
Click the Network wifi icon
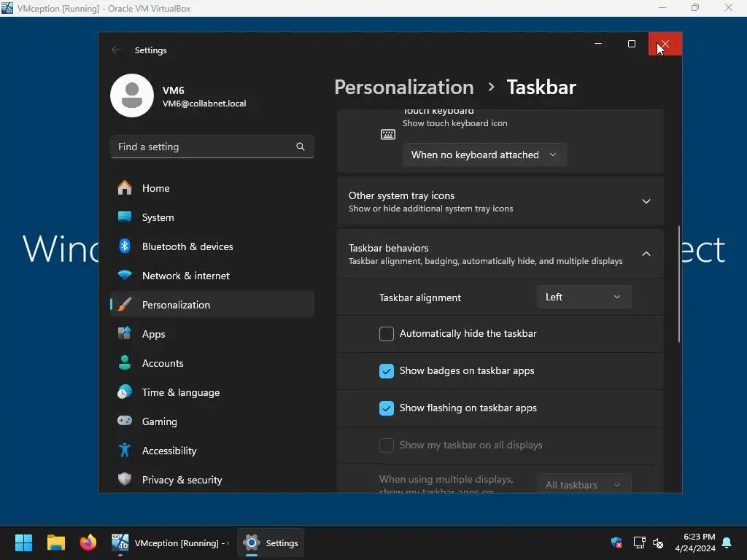124,275
